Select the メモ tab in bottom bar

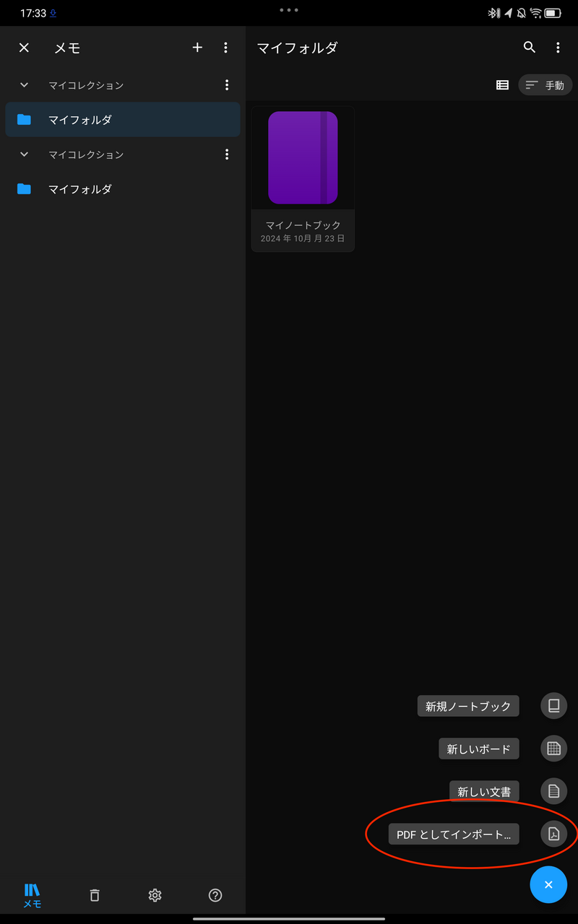click(x=32, y=895)
